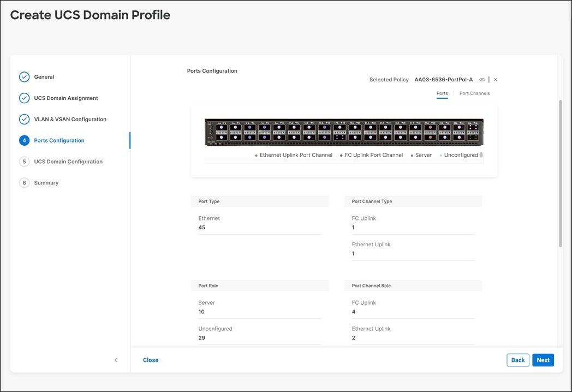The image size is (572, 392).
Task: Switch to the Port Channels tab
Action: (x=474, y=93)
